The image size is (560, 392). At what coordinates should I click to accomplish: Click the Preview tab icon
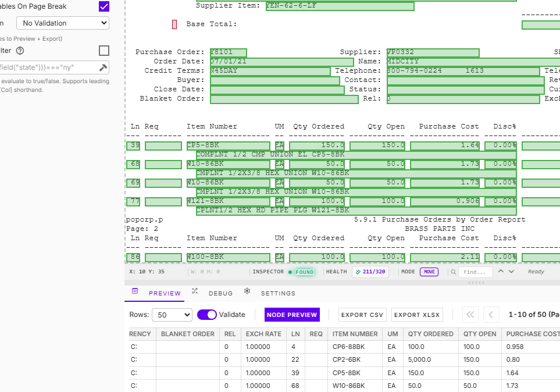pyautogui.click(x=135, y=291)
